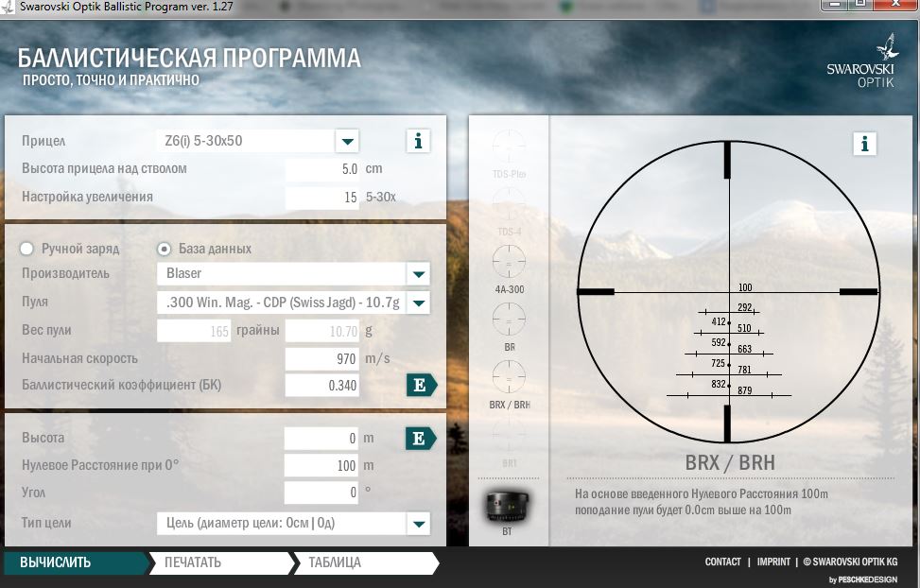Select the Ручной заряд radio button
Image resolution: width=920 pixels, height=588 pixels.
pos(27,249)
